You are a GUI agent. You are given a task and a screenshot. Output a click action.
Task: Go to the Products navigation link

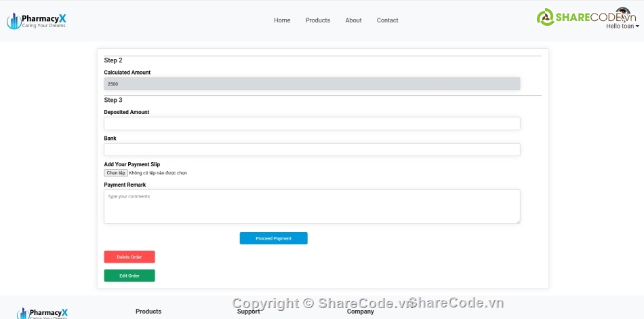click(317, 20)
